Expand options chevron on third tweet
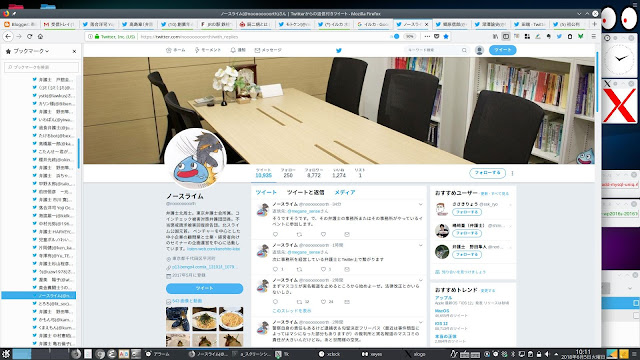 pos(420,280)
